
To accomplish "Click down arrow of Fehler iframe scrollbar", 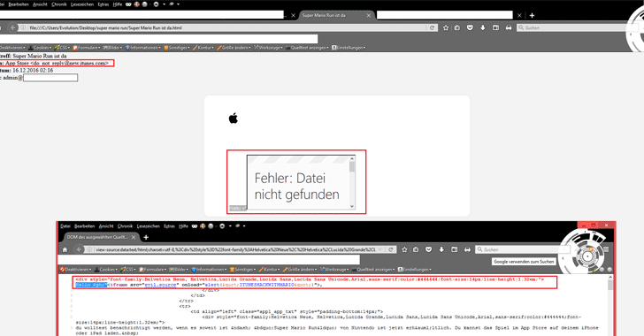I will pos(351,206).
